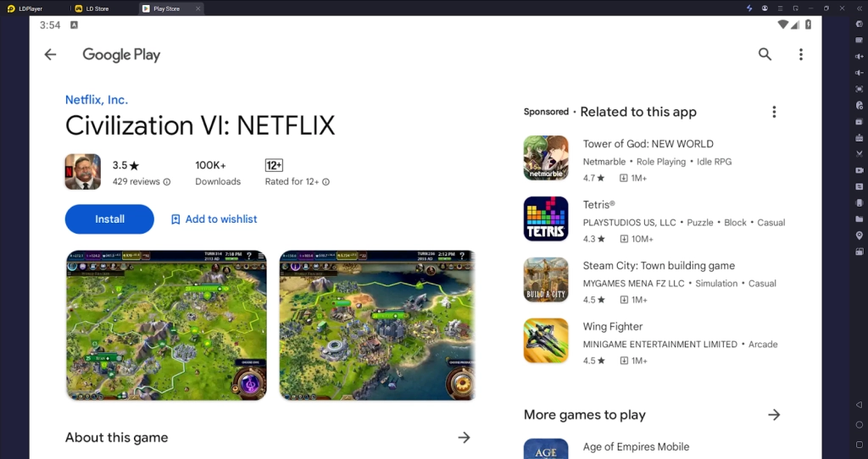
Task: Tap the Android recents square in the sidebar
Action: pyautogui.click(x=860, y=445)
